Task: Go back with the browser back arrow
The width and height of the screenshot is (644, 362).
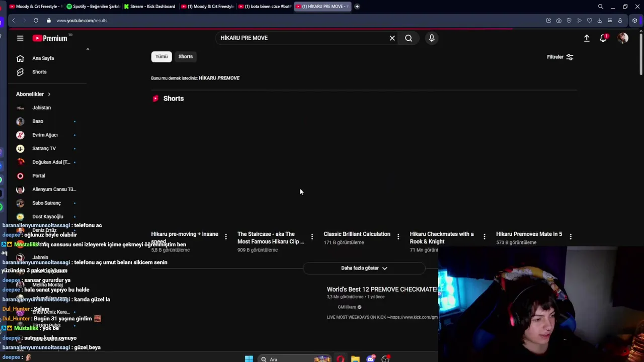Action: 14,21
